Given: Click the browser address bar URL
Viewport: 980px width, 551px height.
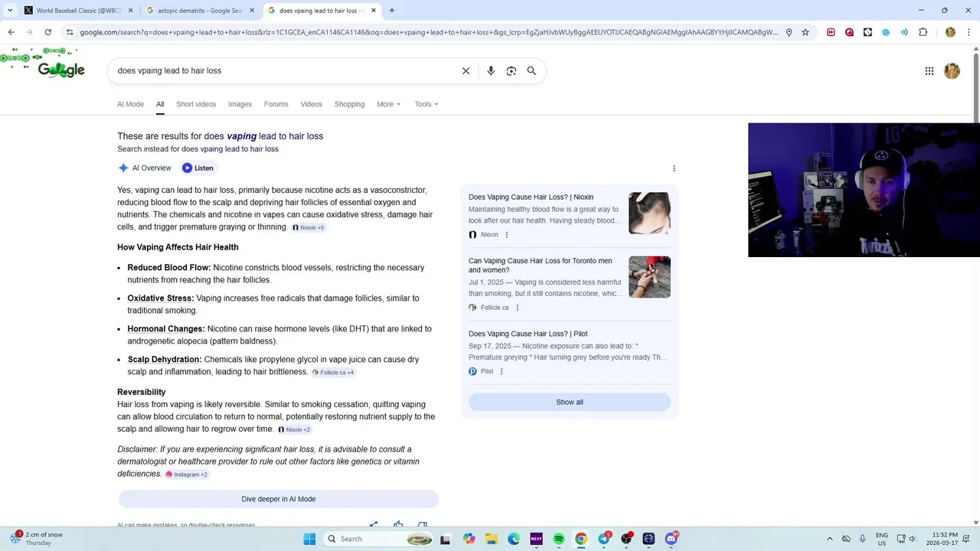Looking at the screenshot, I should [429, 32].
